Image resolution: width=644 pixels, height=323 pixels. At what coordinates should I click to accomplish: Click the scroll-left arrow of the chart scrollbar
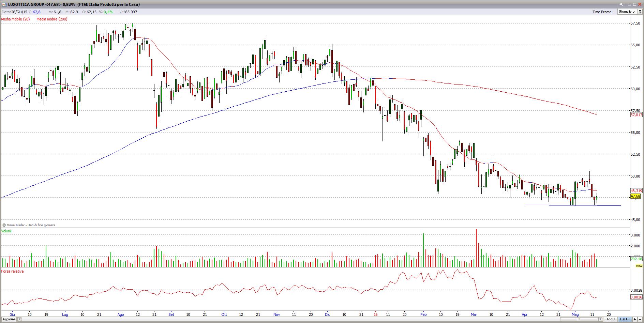[x=19, y=319]
